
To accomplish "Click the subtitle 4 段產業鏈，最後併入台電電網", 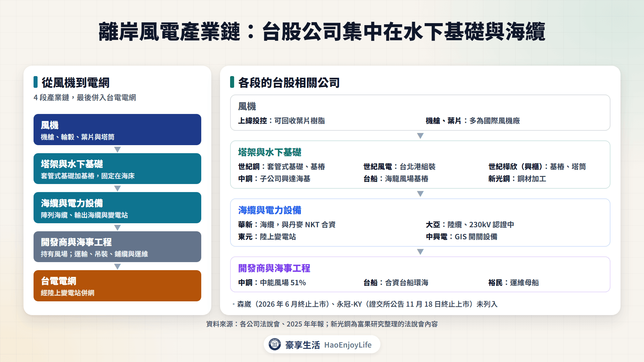I will click(x=85, y=98).
